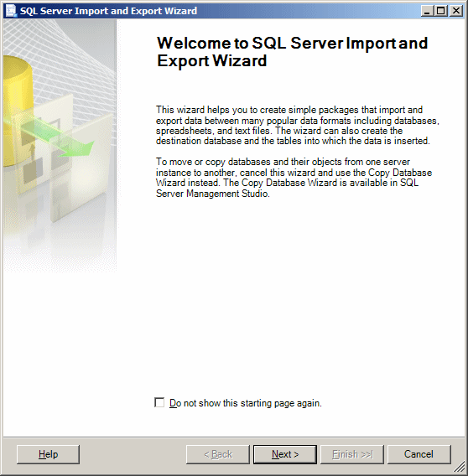Cancel the Import and Export Wizard

[419, 454]
